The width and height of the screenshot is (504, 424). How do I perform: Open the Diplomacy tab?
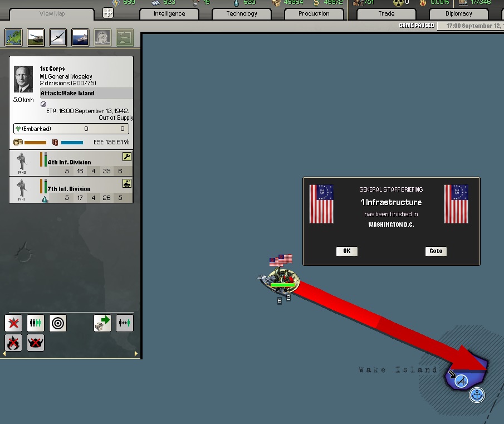pos(458,13)
